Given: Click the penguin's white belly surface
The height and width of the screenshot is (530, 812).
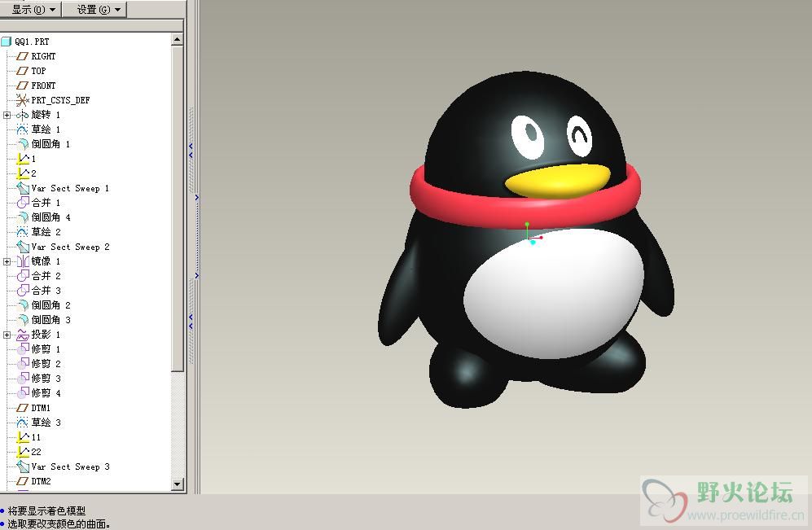Looking at the screenshot, I should coord(553,293).
